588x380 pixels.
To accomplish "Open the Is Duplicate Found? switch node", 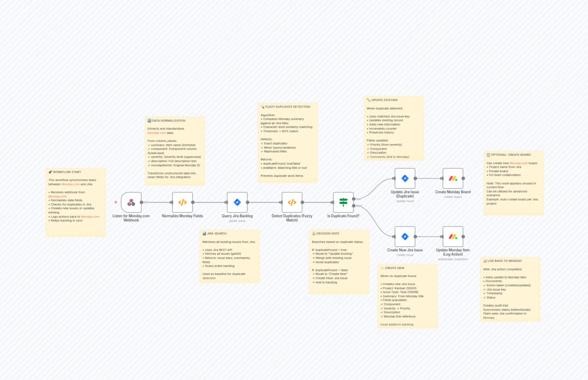I will pyautogui.click(x=343, y=202).
